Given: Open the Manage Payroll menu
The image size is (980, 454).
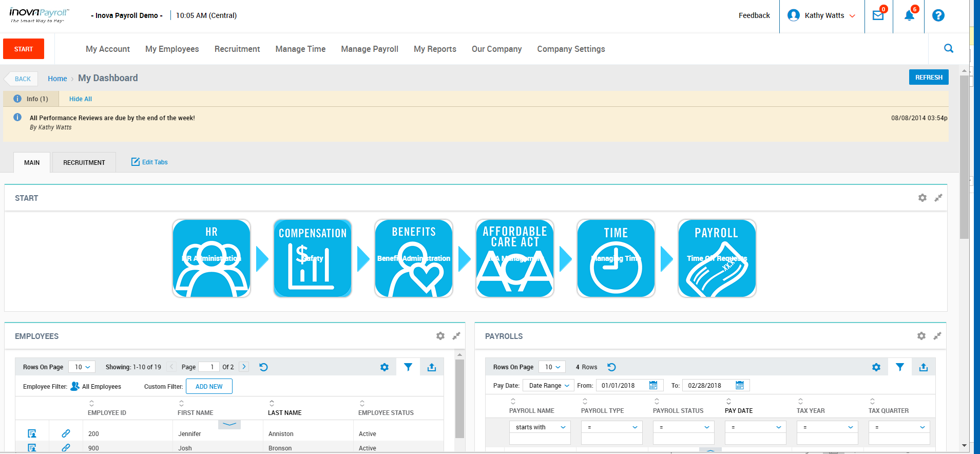Looking at the screenshot, I should pos(369,49).
